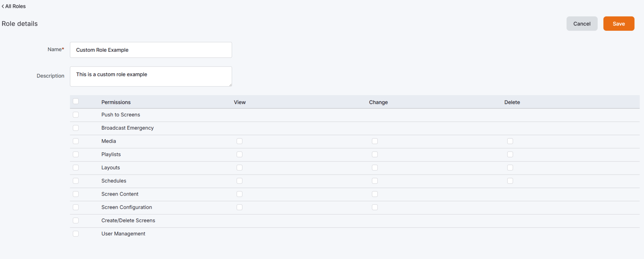Enable Delete permission for Schedules
The height and width of the screenshot is (259, 644).
510,181
